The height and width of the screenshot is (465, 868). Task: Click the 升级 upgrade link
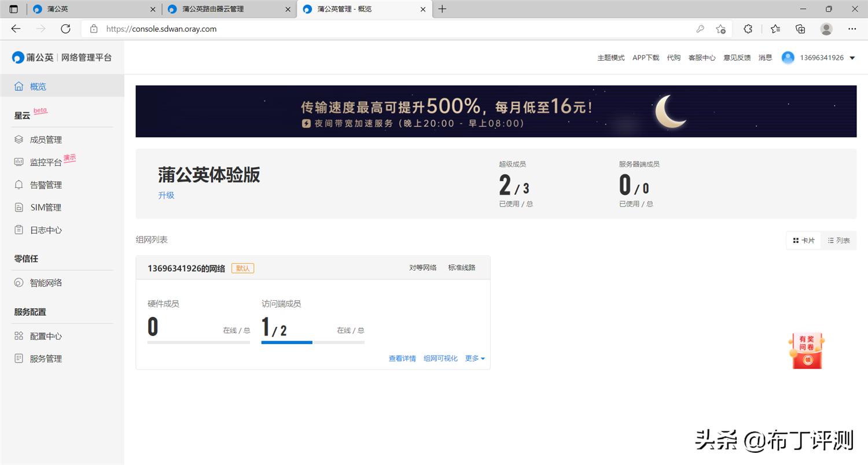(x=166, y=195)
